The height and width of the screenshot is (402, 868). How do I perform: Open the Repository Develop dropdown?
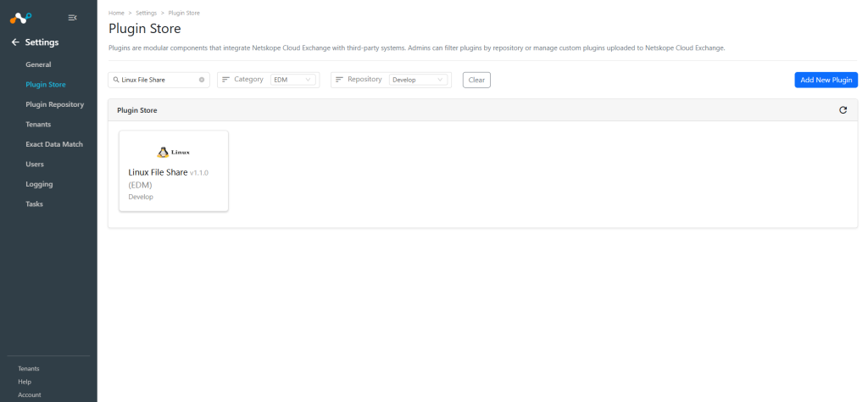point(418,80)
